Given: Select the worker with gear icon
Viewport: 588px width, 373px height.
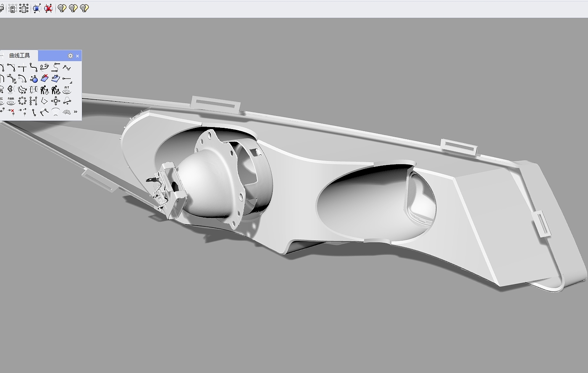Looking at the screenshot, I should pos(56,90).
